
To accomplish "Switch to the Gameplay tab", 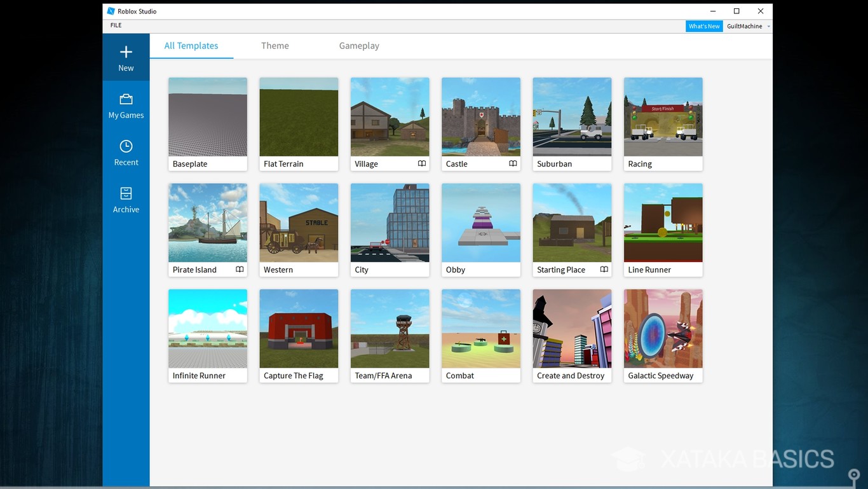I will tap(358, 45).
